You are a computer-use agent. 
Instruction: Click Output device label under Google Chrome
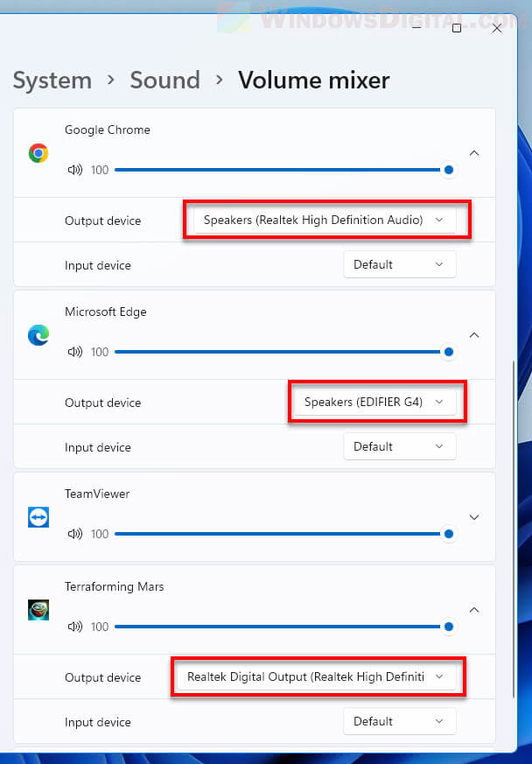pyautogui.click(x=102, y=221)
